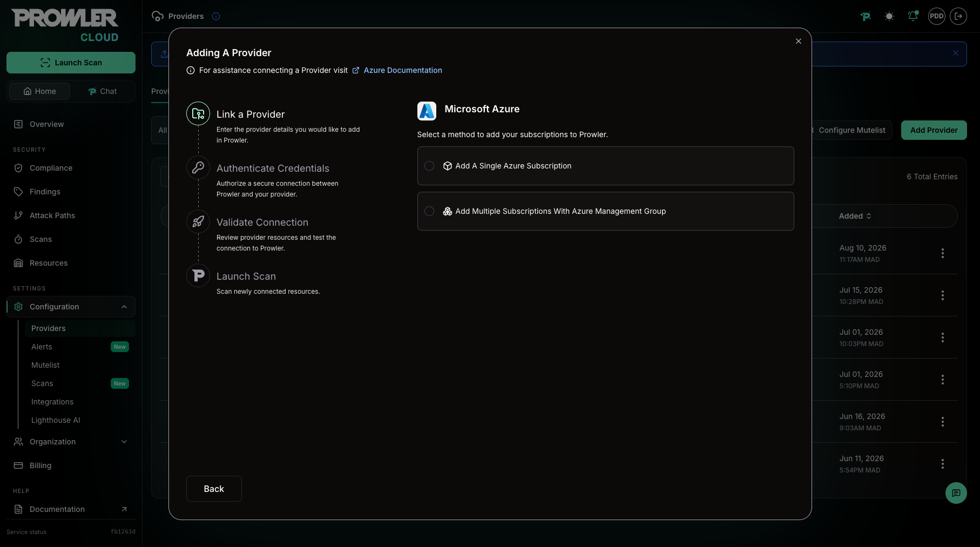
Task: Click the Billing card icon
Action: point(18,465)
